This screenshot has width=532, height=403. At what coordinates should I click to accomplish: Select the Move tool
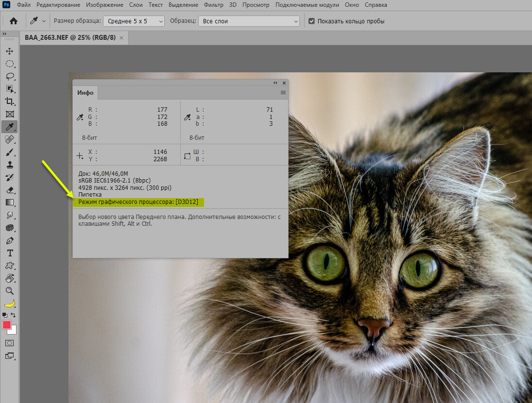tap(10, 51)
